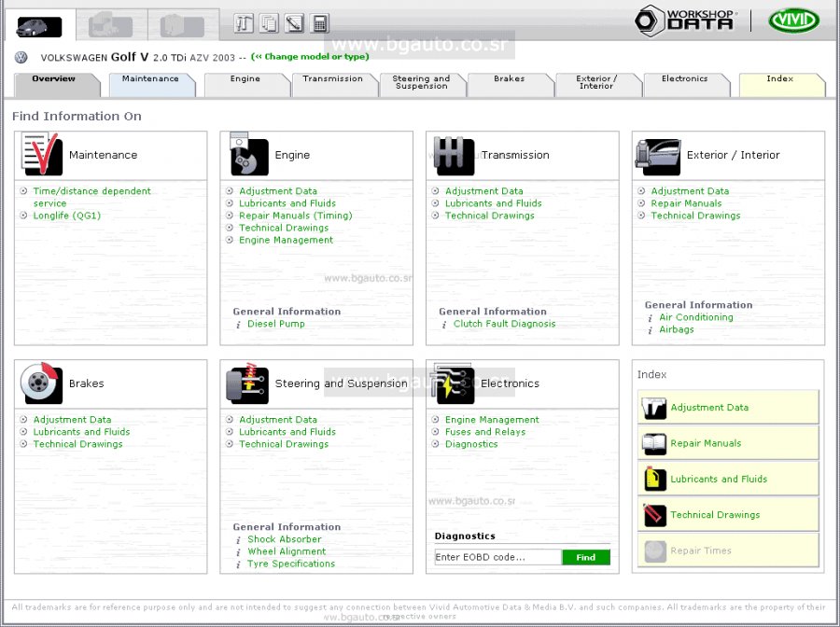Click the stacked pages toolbar icon

(x=269, y=23)
